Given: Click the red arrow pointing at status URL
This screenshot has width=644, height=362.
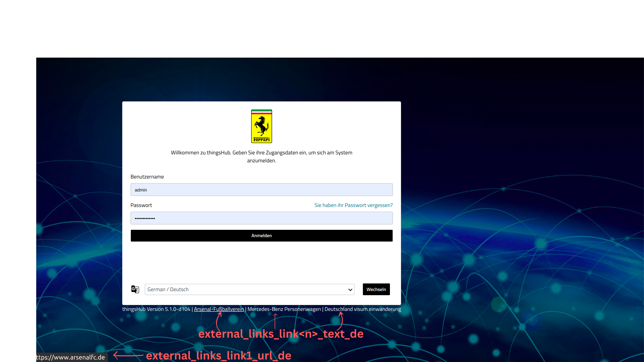Looking at the screenshot, I should click(x=128, y=355).
